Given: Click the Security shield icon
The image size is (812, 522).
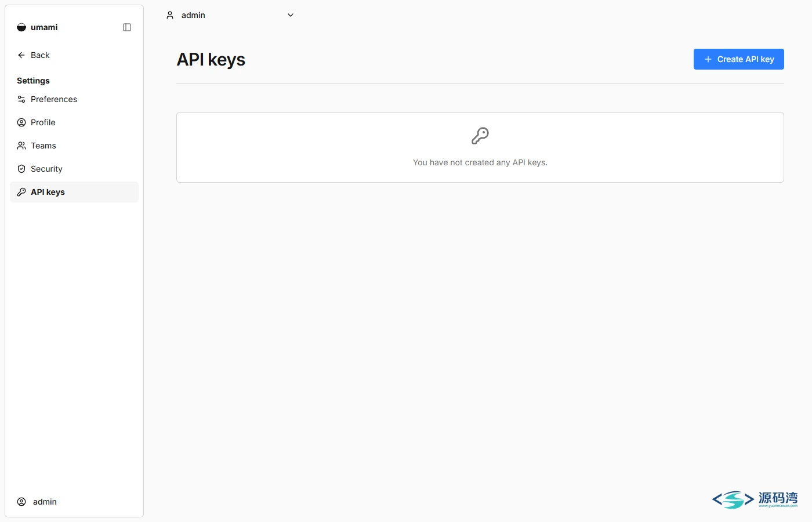Looking at the screenshot, I should [x=21, y=169].
